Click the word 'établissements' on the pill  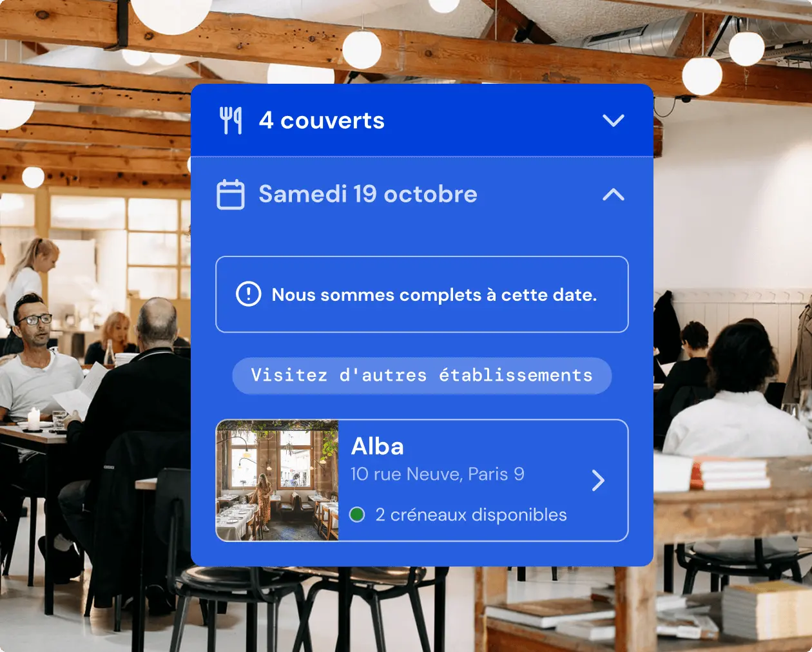[x=516, y=375]
